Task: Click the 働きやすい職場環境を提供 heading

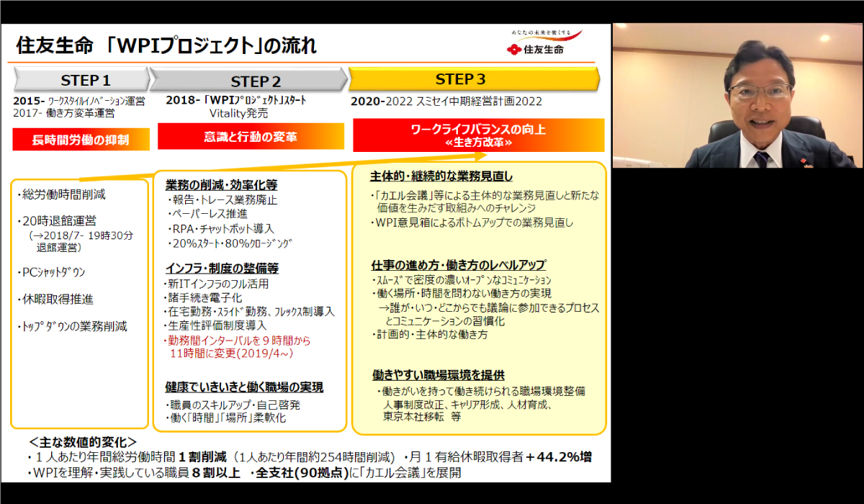Action: (438, 375)
